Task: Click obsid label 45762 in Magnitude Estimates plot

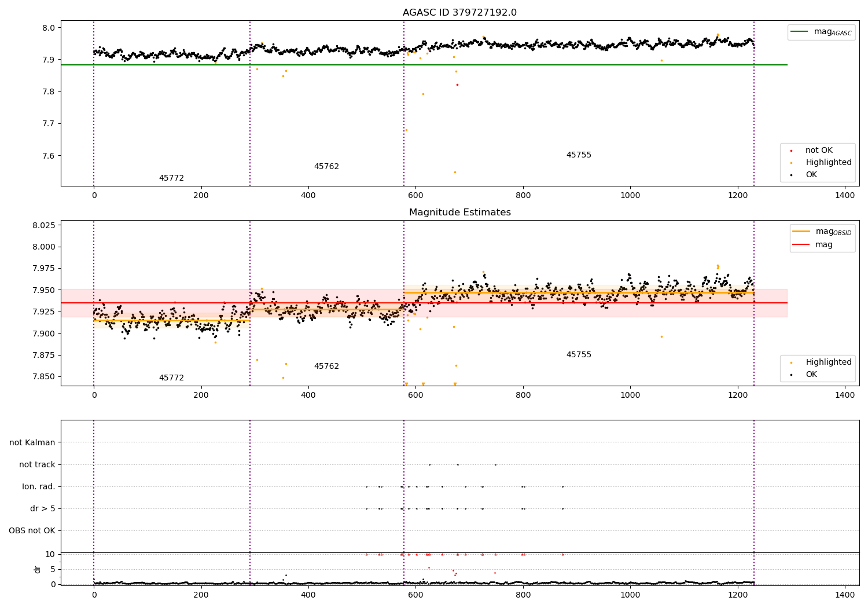Action: 326,367
